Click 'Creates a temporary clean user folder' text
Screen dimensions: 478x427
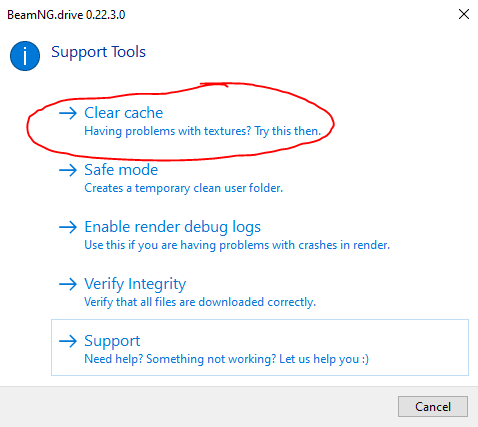point(183,188)
